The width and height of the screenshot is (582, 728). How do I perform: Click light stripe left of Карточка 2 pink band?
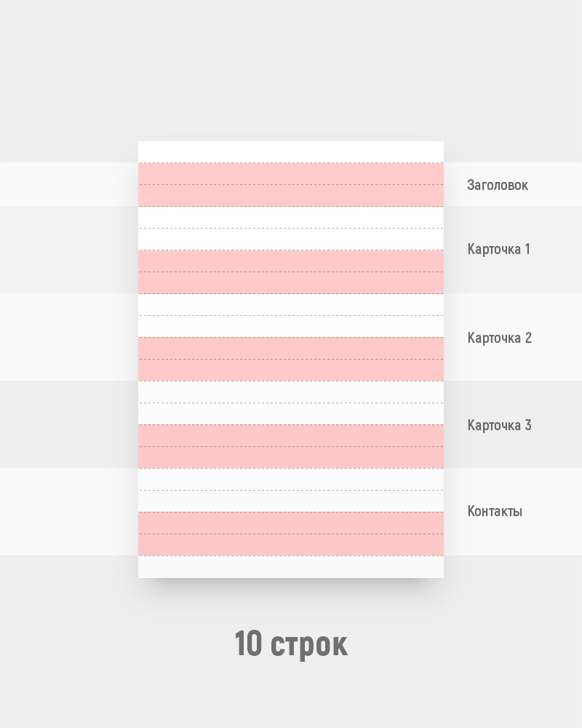tap(69, 337)
